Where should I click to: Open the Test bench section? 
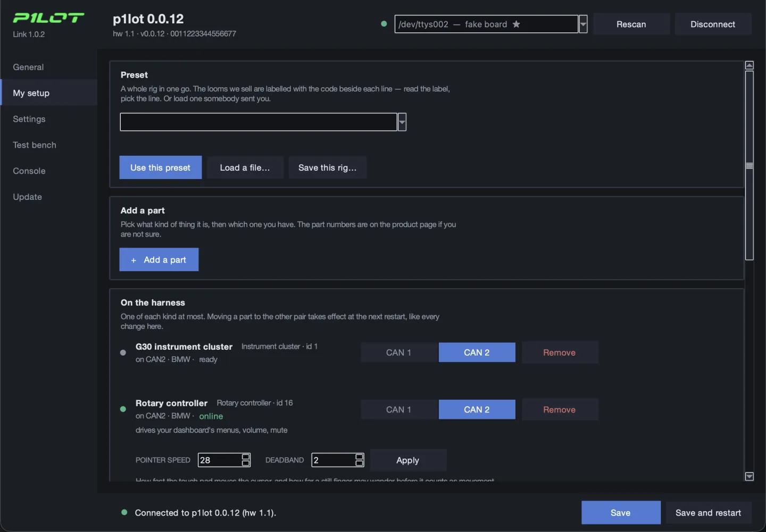click(35, 145)
